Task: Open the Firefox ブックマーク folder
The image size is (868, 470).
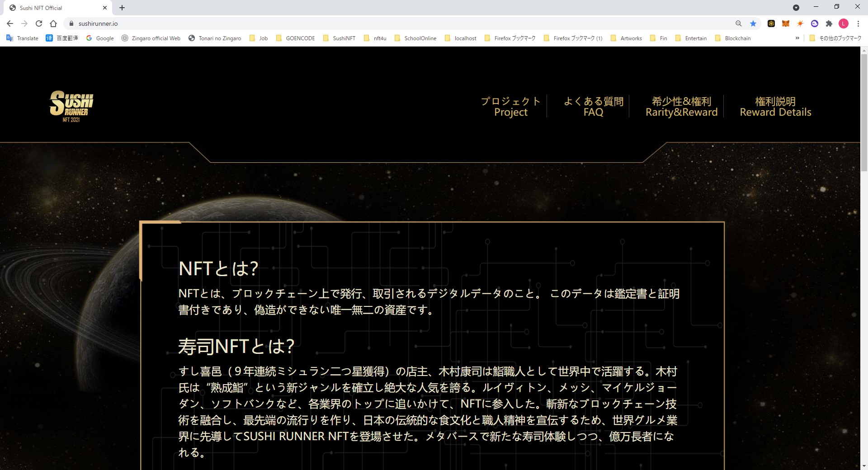Action: tap(510, 38)
